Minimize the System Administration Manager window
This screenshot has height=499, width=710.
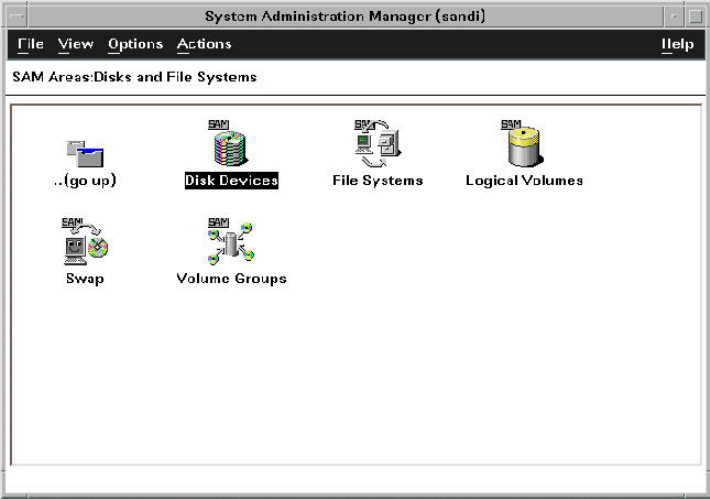pos(674,16)
